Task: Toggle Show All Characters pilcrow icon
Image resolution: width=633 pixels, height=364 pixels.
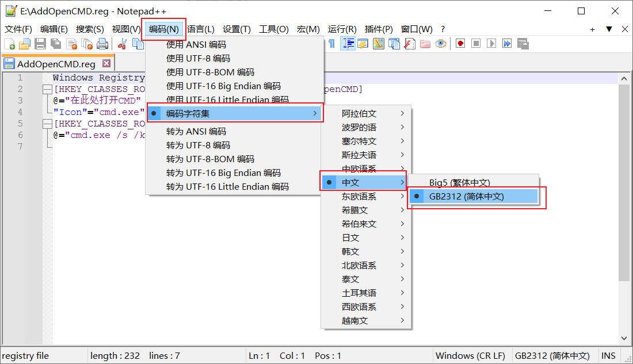Action: [x=331, y=44]
